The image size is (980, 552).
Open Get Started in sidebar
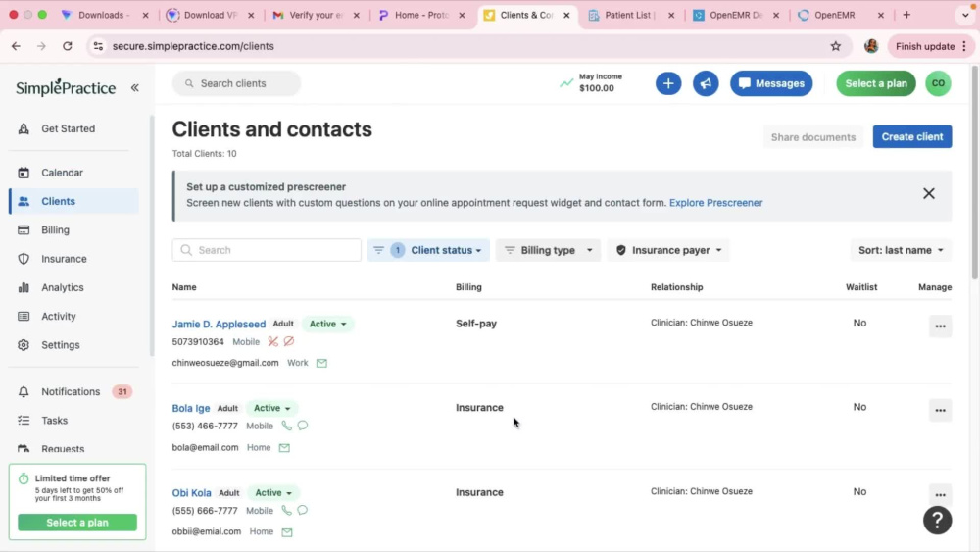pyautogui.click(x=69, y=128)
